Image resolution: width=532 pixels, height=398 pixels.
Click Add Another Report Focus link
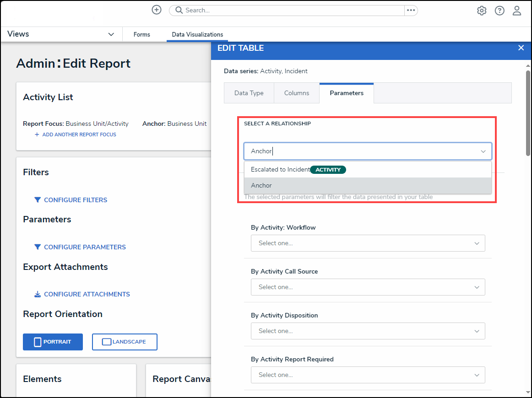click(x=76, y=134)
